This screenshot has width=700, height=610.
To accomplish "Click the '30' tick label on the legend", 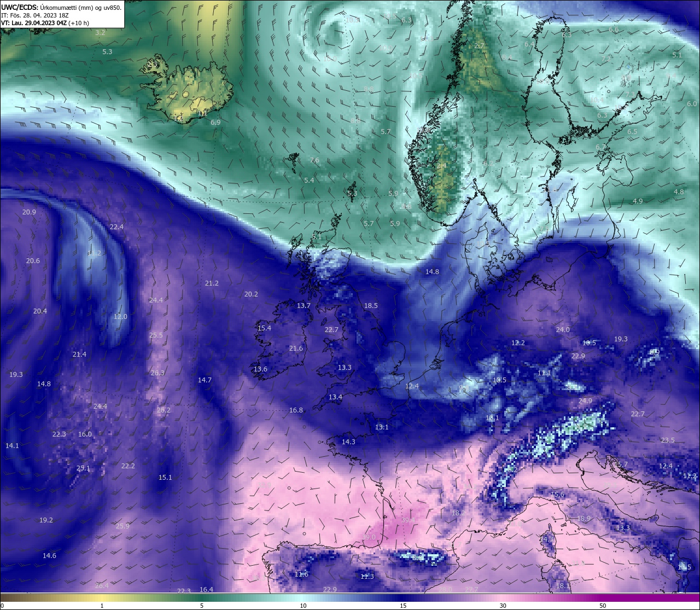I will point(503,606).
